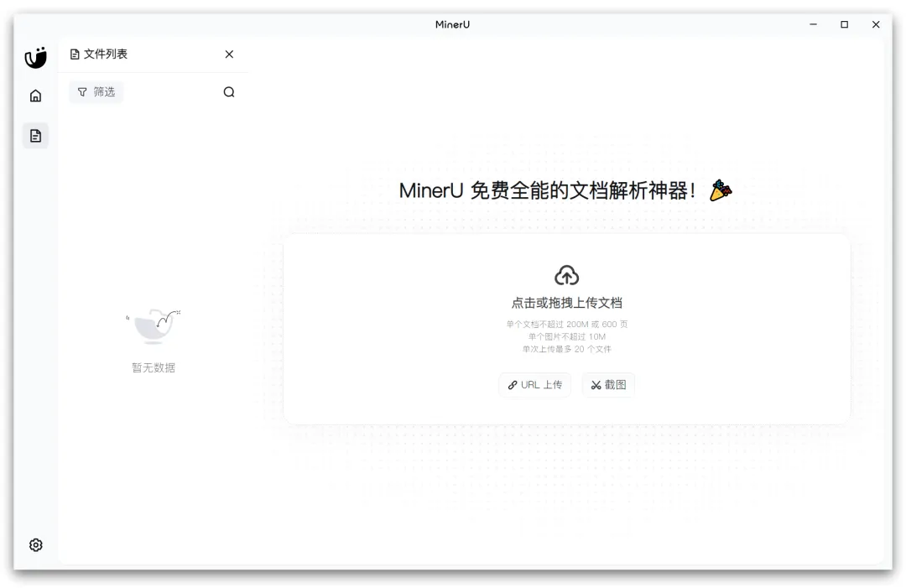Close the 文件列表 panel
The width and height of the screenshot is (906, 588).
229,55
